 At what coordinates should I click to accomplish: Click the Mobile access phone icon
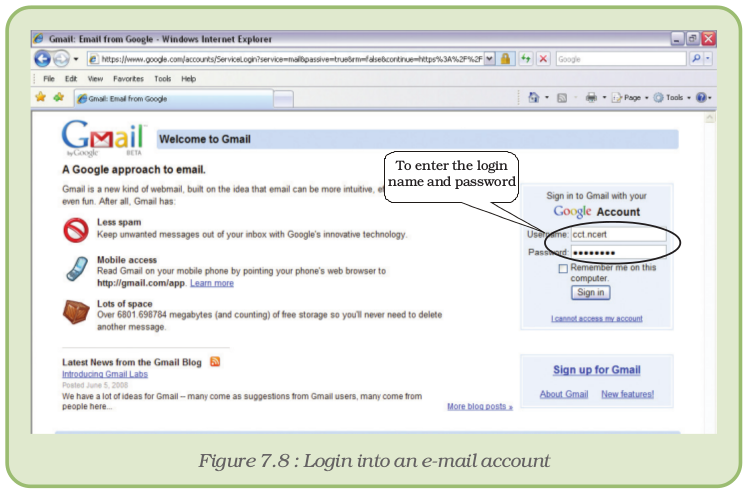[x=77, y=269]
